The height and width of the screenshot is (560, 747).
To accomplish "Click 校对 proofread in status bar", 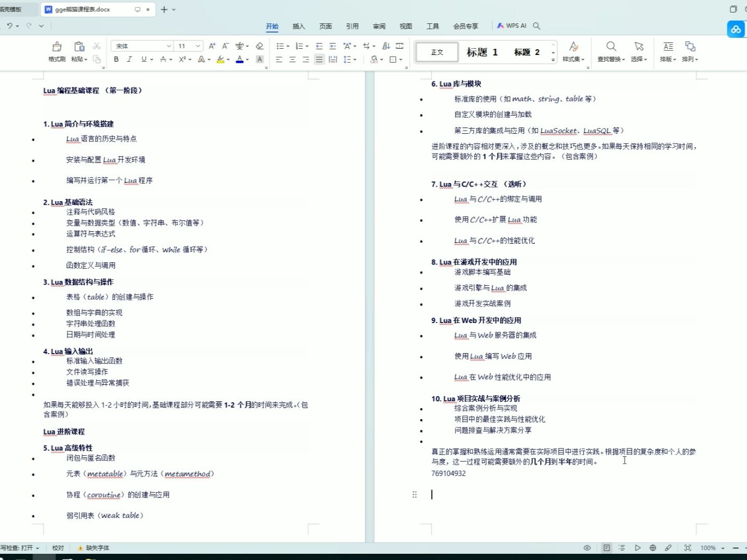I will point(58,548).
